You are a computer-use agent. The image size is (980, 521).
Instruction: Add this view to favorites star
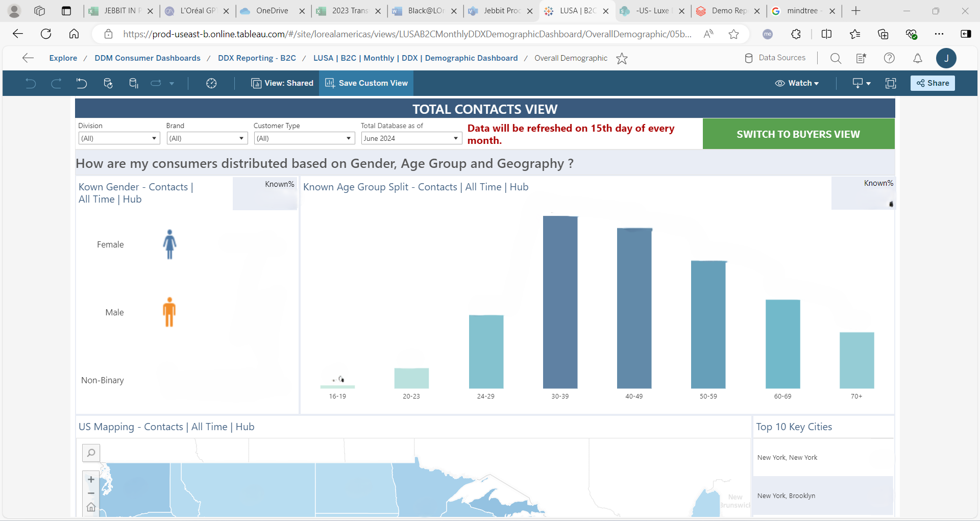[622, 58]
